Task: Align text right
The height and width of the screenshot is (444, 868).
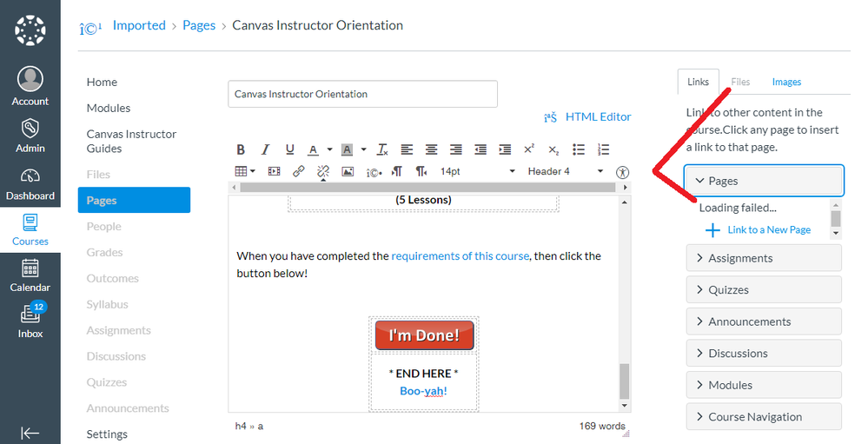Action: (x=455, y=149)
